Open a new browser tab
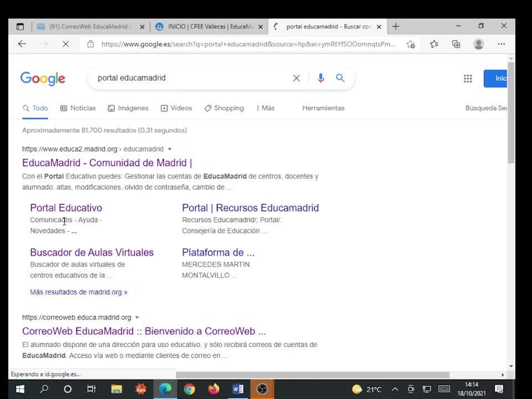 pos(396,27)
